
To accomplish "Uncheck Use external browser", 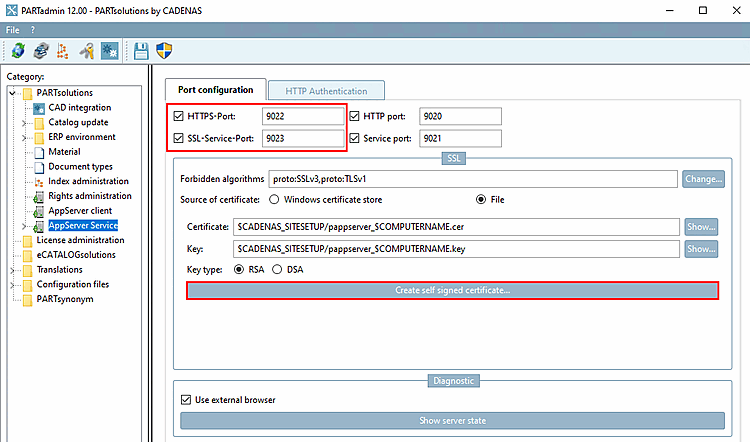I will 186,399.
